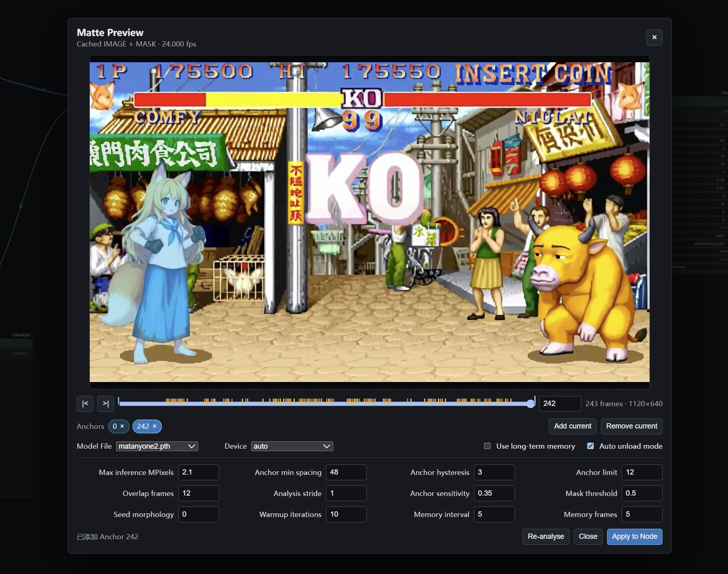The image size is (728, 574).
Task: Click the frame number field showing 242
Action: 560,403
